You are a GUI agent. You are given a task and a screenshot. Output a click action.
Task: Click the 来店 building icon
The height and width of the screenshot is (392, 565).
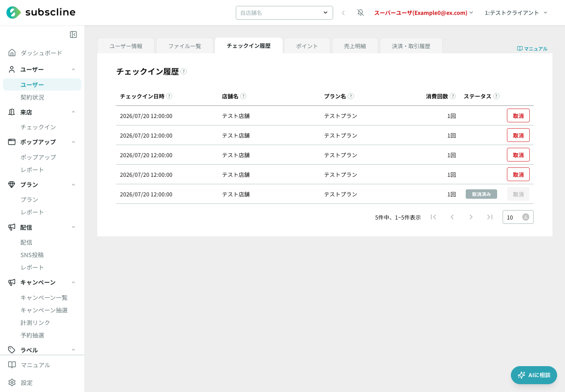tap(12, 112)
